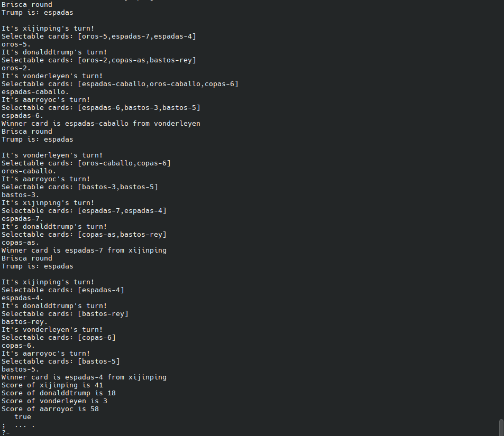Click the 'bastos-3.' played card line
Image resolution: width=504 pixels, height=436 pixels.
tap(21, 195)
